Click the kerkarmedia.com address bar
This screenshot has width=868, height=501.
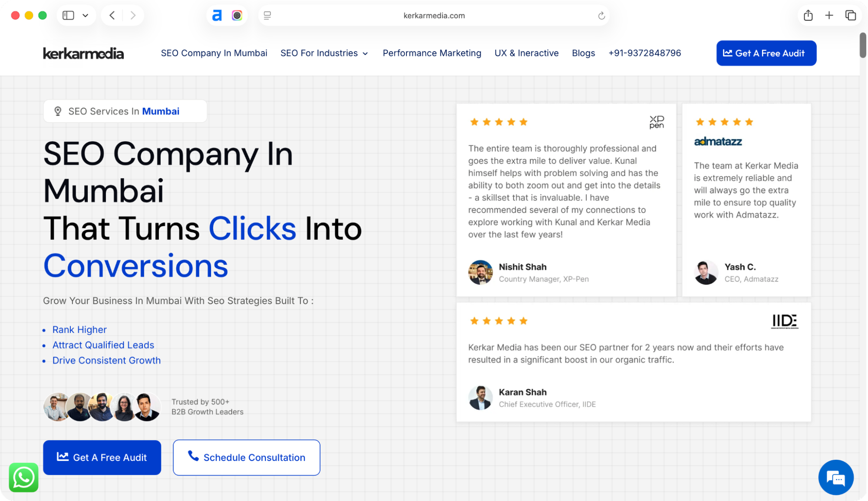coord(434,16)
